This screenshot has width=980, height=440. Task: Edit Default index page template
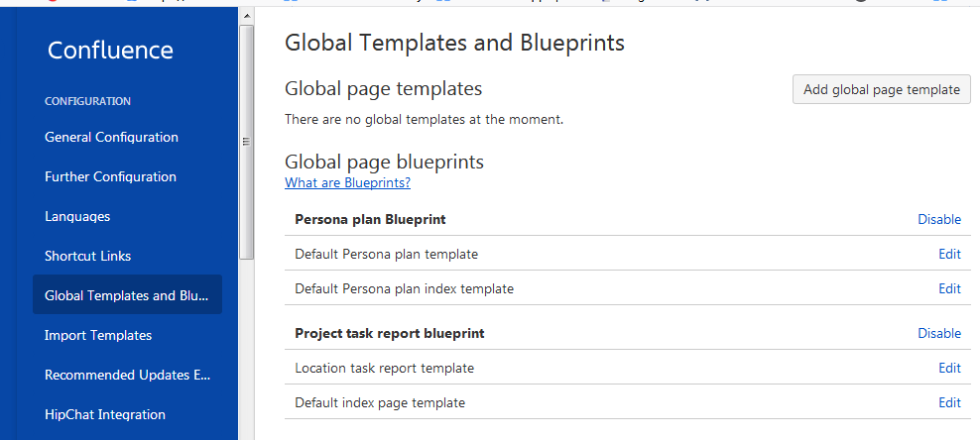[950, 402]
